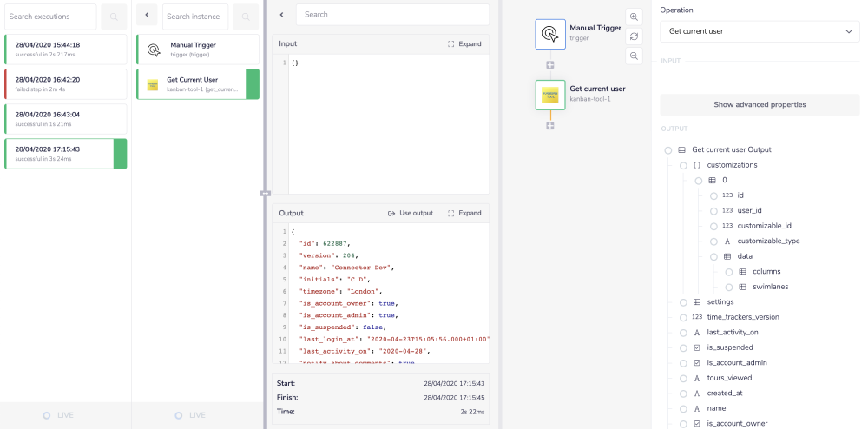868x430 pixels.
Task: Open the Operation dropdown
Action: (x=759, y=31)
